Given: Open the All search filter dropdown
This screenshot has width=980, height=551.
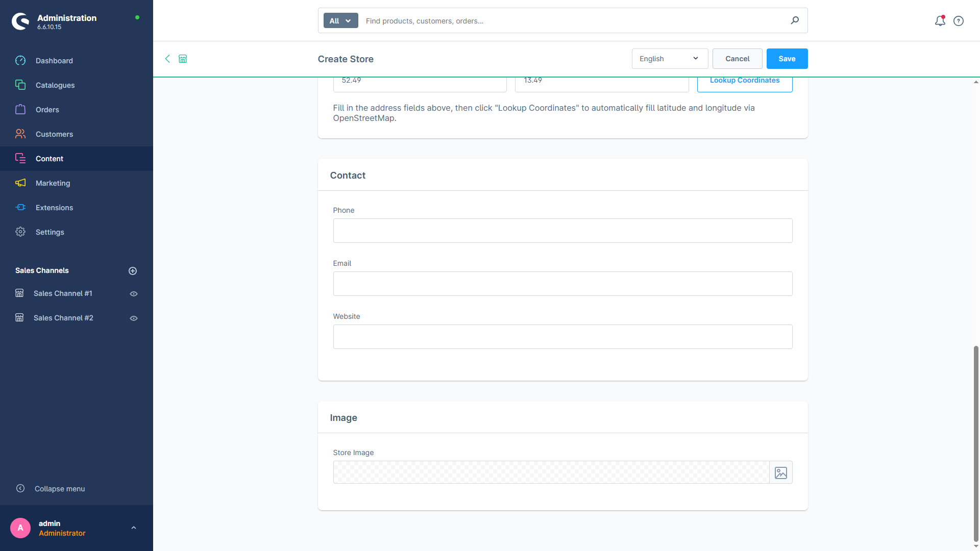Looking at the screenshot, I should (340, 21).
